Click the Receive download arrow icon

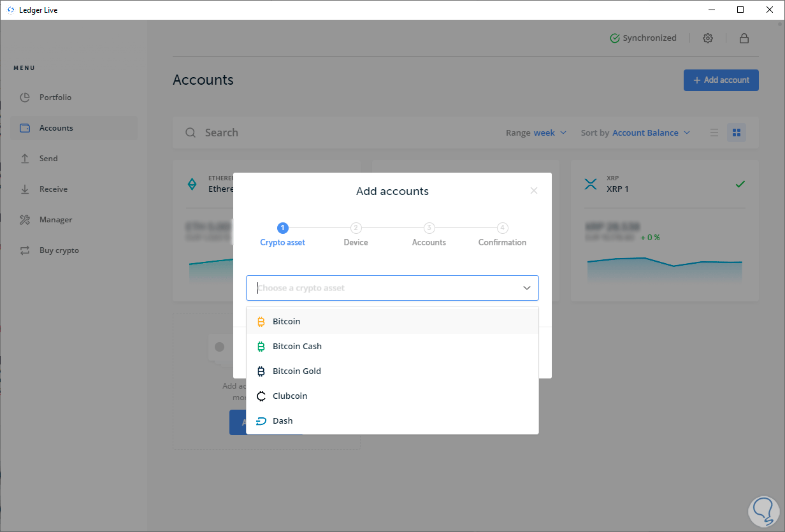[25, 189]
